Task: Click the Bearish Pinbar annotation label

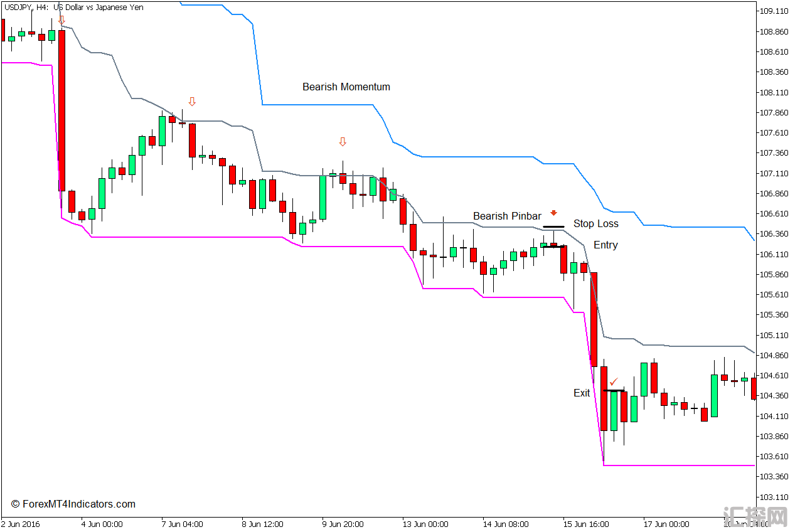Action: [507, 216]
